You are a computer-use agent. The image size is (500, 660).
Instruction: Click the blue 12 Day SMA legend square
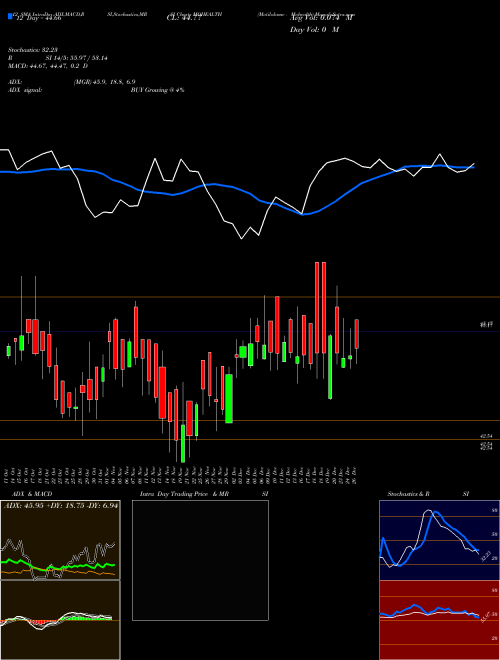(10, 17)
